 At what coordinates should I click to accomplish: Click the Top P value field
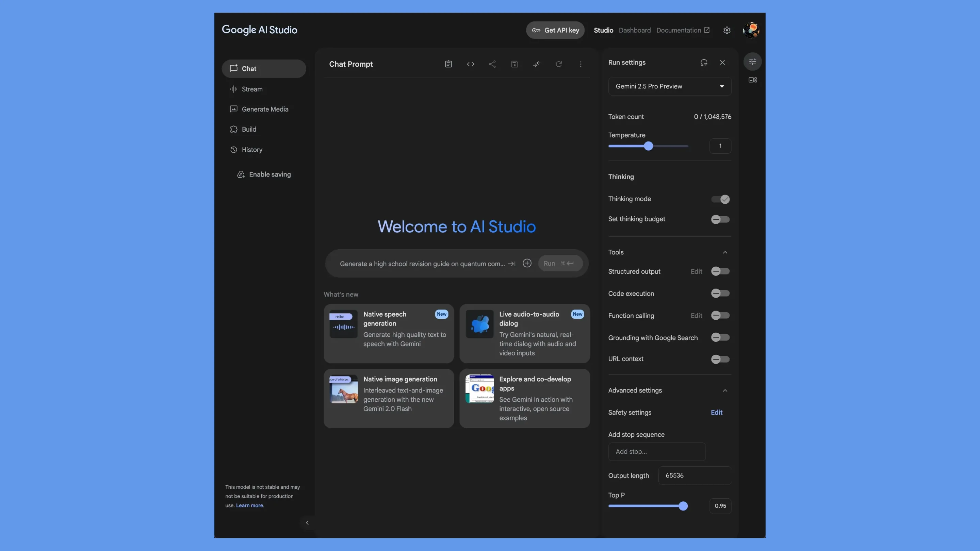720,506
